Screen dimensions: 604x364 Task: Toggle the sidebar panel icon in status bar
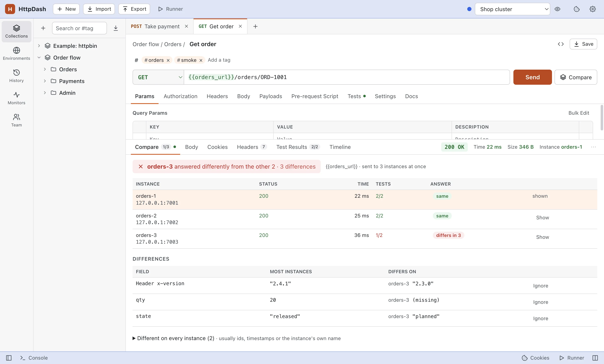click(9, 358)
